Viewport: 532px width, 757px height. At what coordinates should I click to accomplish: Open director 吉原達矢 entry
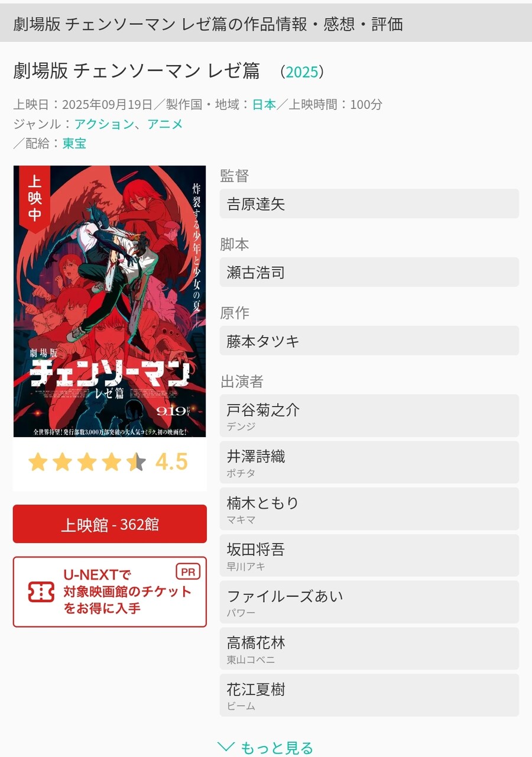(x=369, y=204)
